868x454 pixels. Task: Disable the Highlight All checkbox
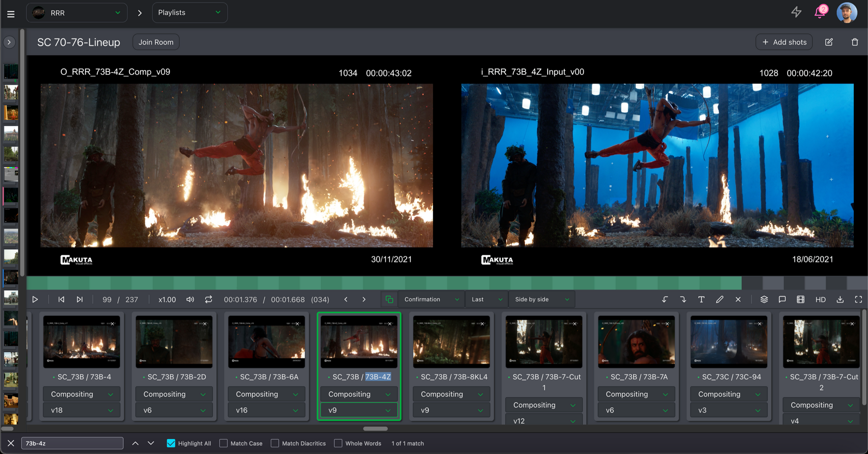pos(171,443)
